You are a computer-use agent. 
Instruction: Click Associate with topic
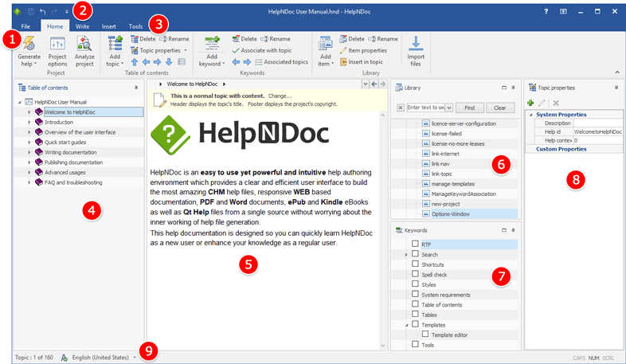[262, 50]
